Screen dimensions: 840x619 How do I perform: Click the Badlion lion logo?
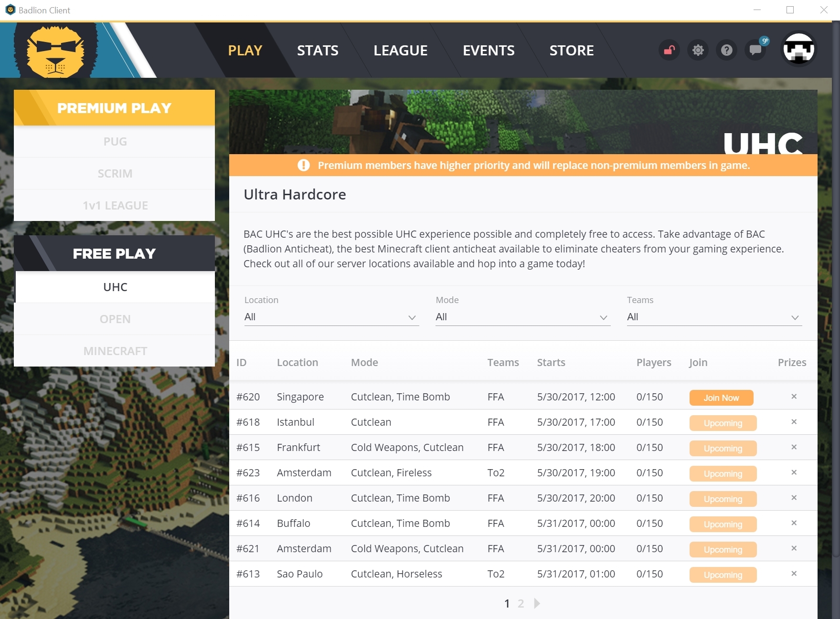point(55,50)
